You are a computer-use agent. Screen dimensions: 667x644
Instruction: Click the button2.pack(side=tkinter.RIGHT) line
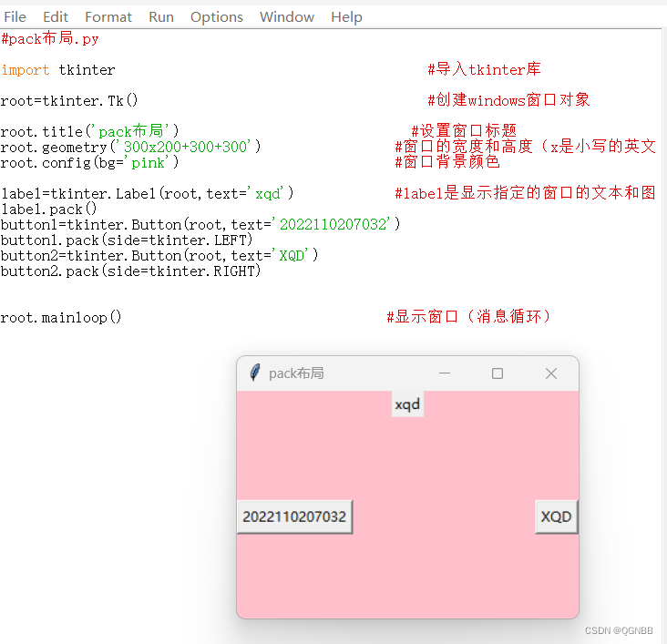[130, 271]
